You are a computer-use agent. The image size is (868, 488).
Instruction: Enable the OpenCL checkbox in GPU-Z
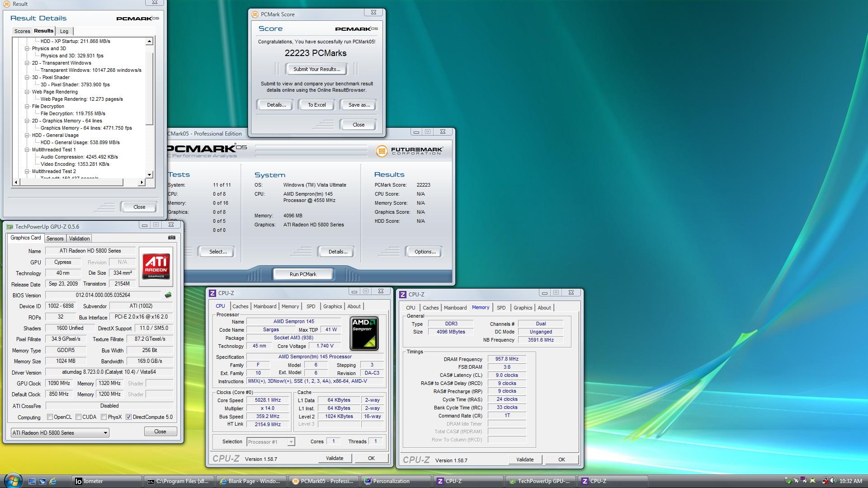click(x=50, y=417)
